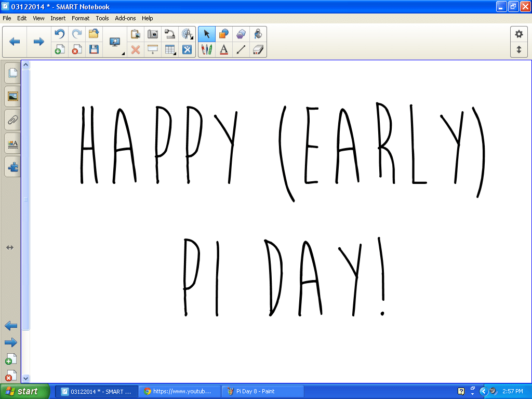Open measurement tools compass icon
The image size is (532, 399).
pyautogui.click(x=187, y=34)
